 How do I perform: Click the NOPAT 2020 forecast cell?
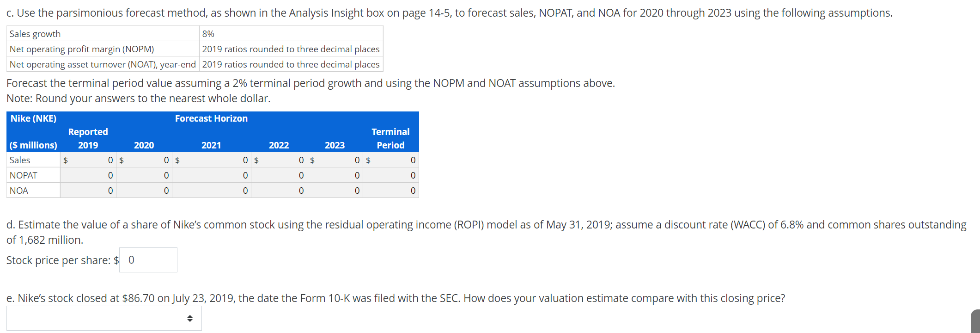(x=144, y=175)
